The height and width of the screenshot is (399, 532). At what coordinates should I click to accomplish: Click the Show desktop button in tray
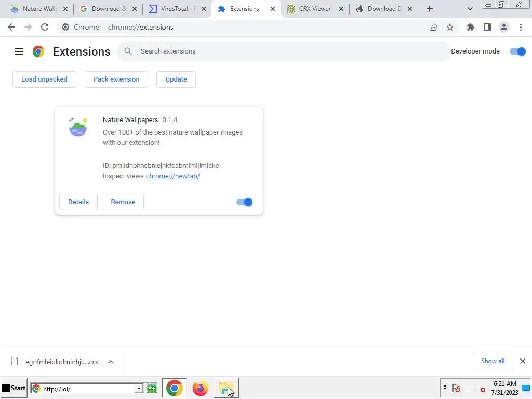coord(526,389)
